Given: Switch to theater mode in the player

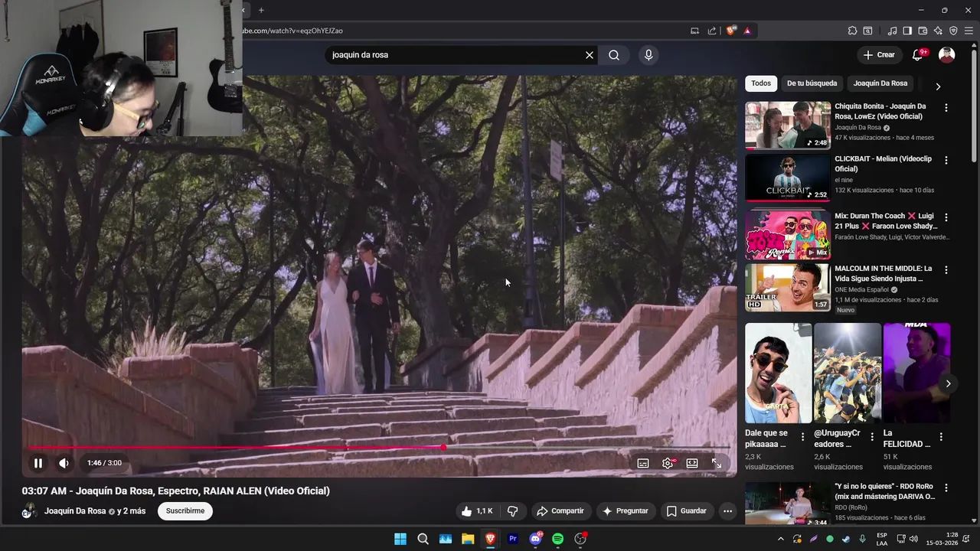Looking at the screenshot, I should click(692, 463).
